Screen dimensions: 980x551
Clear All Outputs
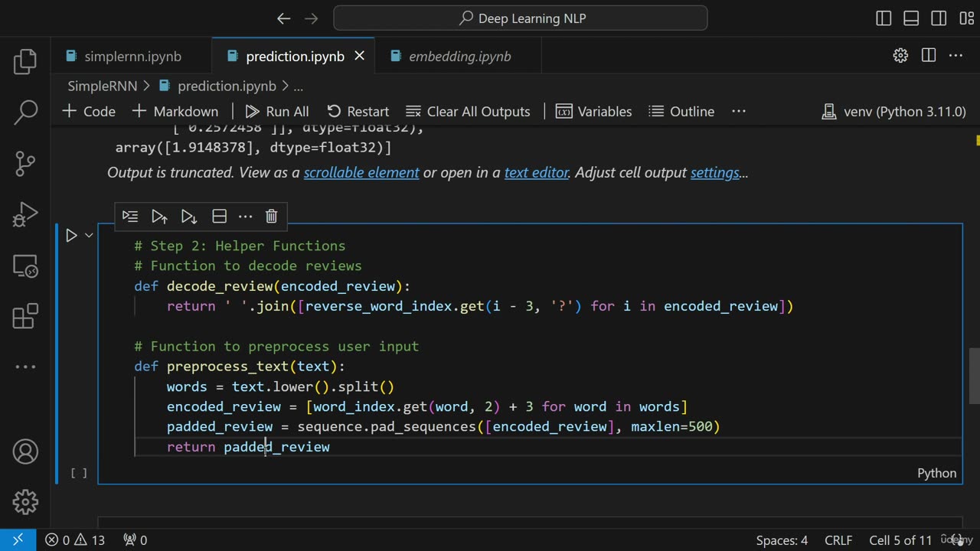pyautogui.click(x=468, y=111)
